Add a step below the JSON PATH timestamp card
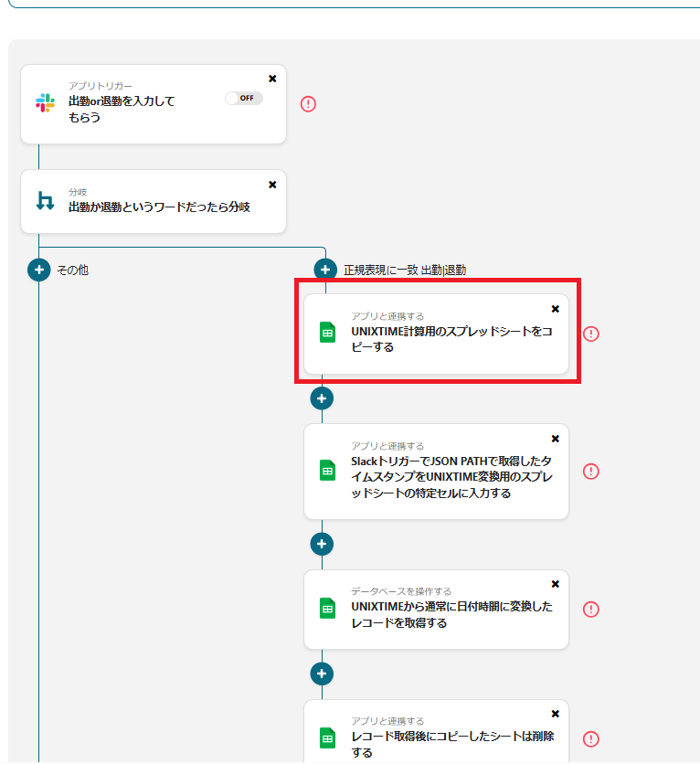Screen dimensions: 700x764 point(322,544)
